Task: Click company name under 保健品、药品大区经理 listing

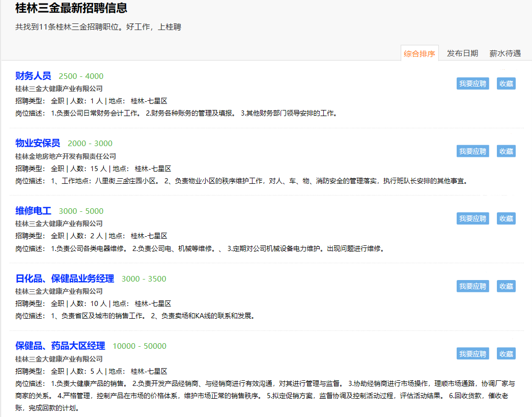Action: tap(59, 359)
